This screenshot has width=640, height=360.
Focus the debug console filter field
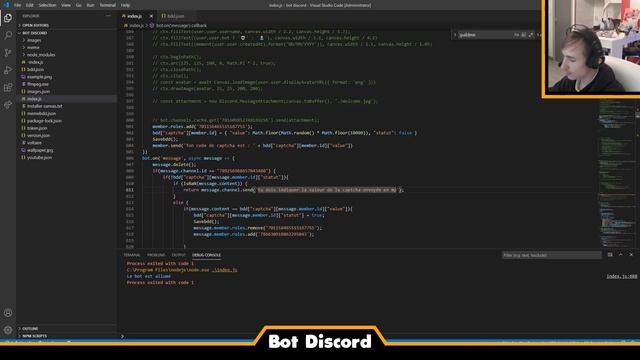[551, 255]
